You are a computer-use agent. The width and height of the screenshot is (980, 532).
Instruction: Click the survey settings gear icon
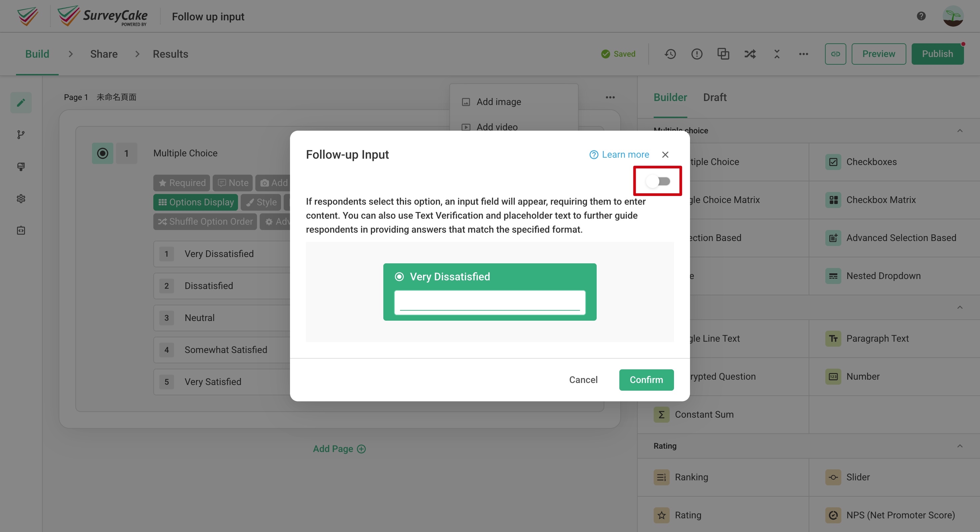[21, 198]
